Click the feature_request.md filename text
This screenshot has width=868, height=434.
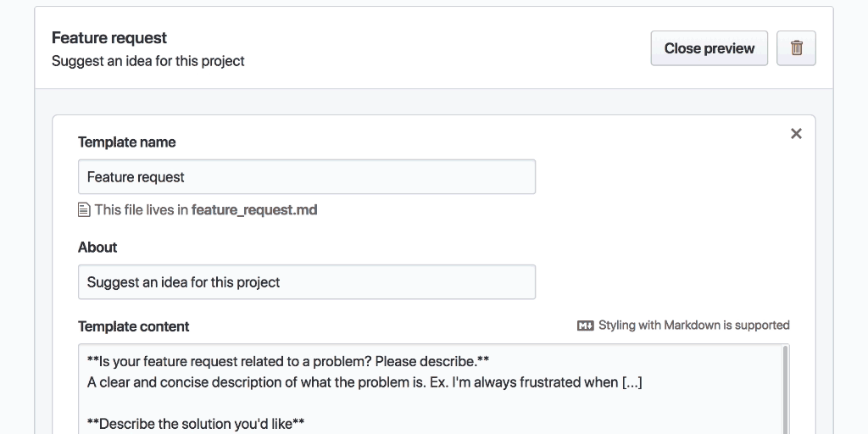click(x=254, y=210)
